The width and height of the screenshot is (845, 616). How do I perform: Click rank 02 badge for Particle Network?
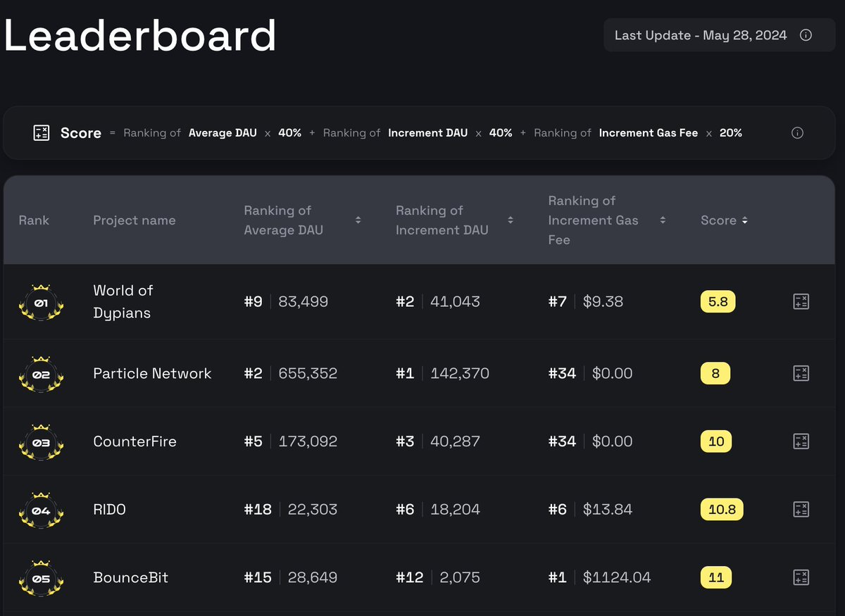point(41,374)
